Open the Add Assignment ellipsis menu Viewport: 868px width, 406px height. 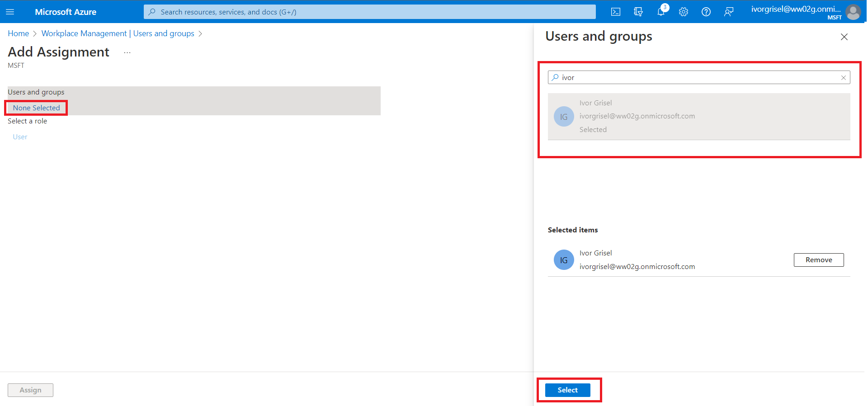127,52
